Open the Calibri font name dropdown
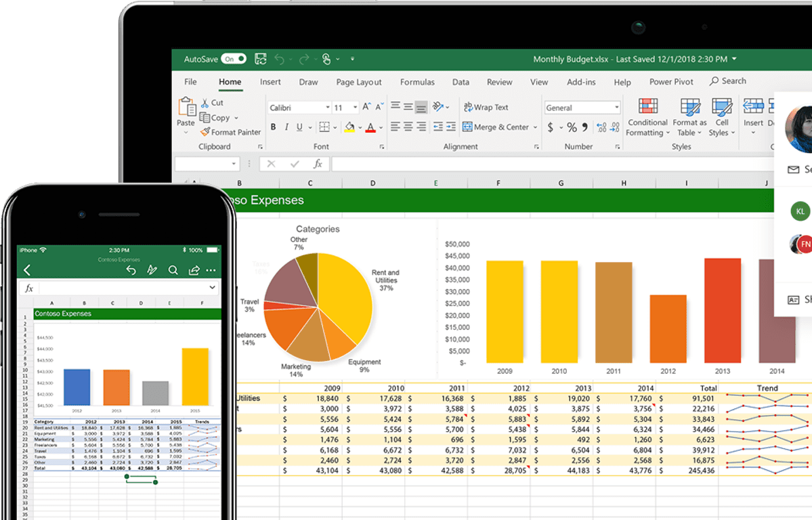The width and height of the screenshot is (812, 520). (x=327, y=108)
